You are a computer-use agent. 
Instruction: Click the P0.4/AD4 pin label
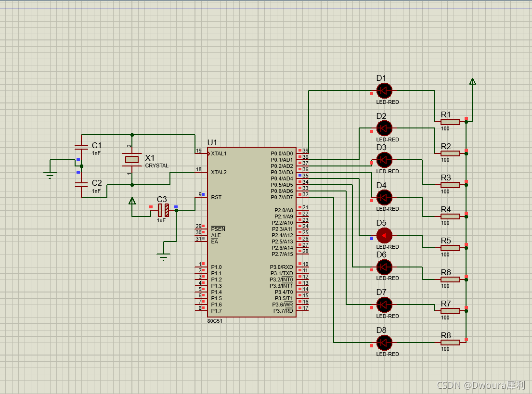(x=282, y=178)
